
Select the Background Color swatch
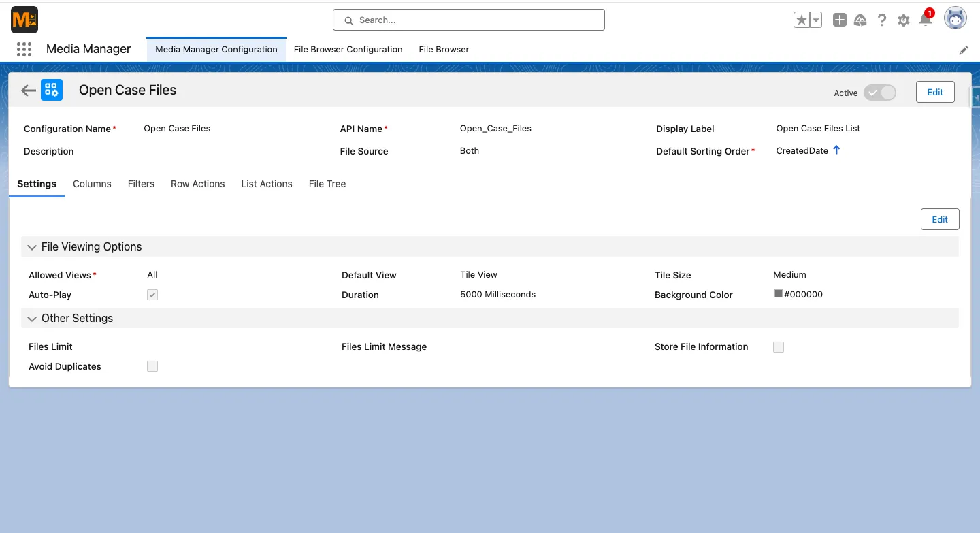point(777,294)
